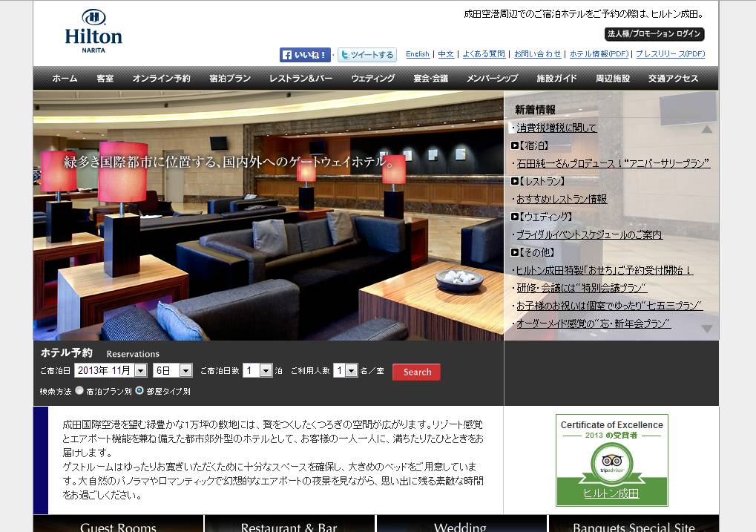The width and height of the screenshot is (756, 532).
Task: Open the Wedding banner
Action: point(461,524)
